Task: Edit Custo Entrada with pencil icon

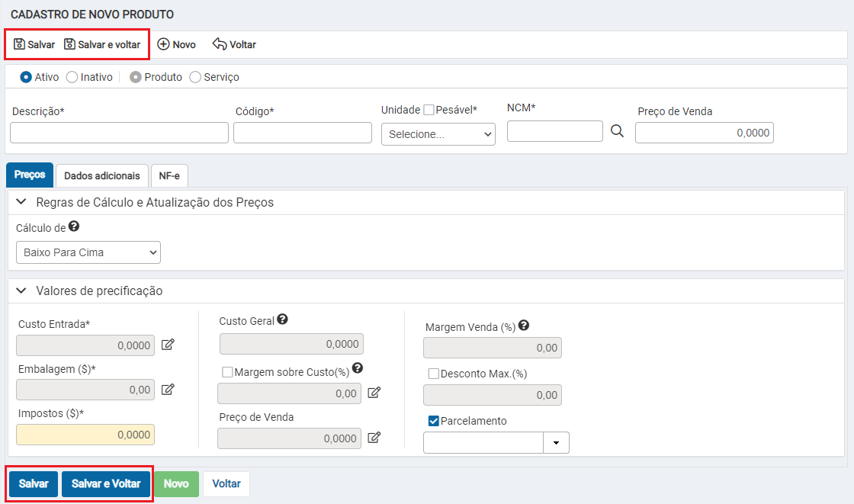Action: [x=168, y=345]
